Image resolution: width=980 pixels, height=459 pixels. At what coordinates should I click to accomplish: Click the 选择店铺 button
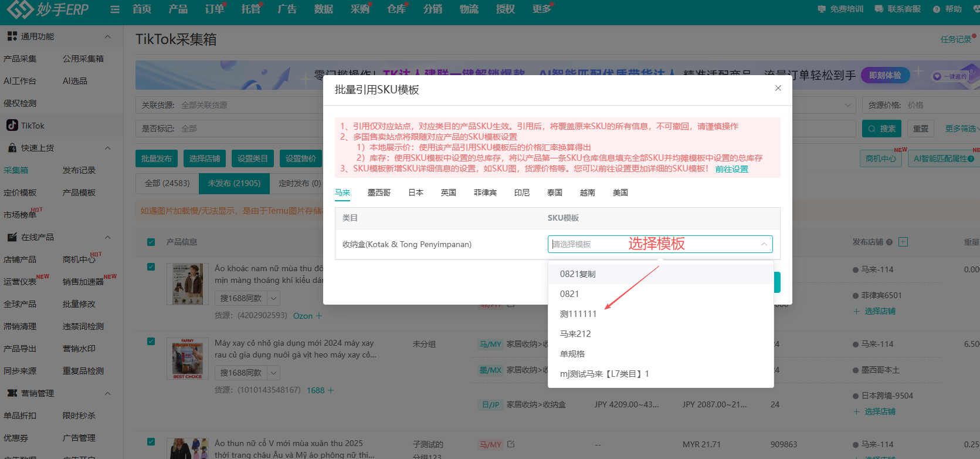(x=205, y=158)
